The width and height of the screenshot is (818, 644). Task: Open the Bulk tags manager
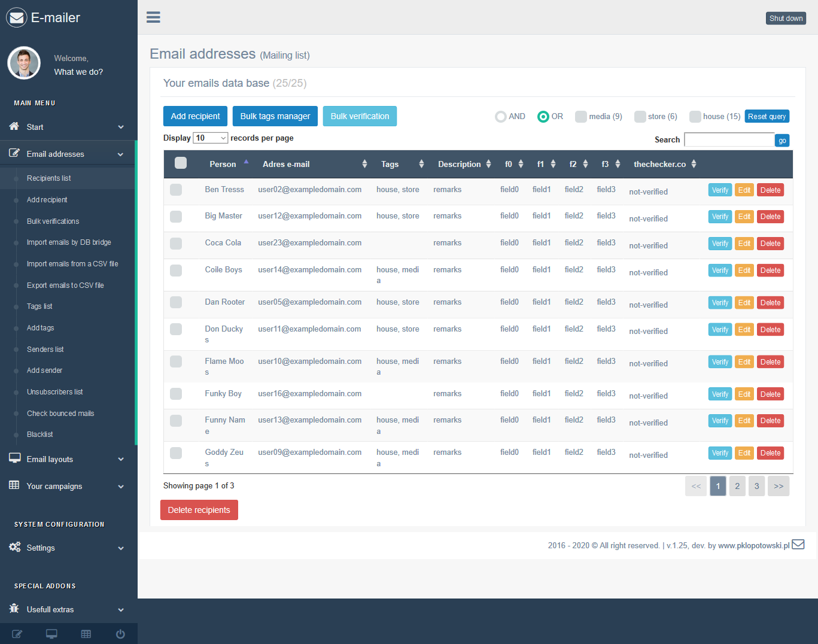click(275, 116)
